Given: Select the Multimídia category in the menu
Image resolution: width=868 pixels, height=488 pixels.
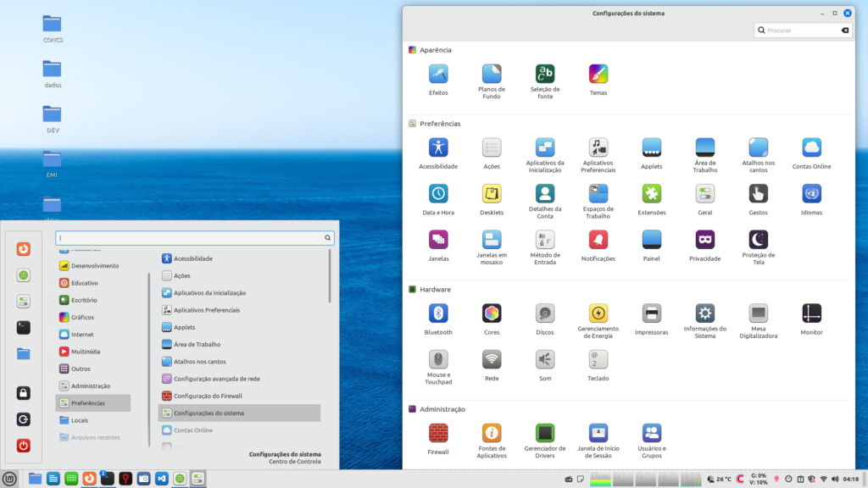Looking at the screenshot, I should 86,352.
